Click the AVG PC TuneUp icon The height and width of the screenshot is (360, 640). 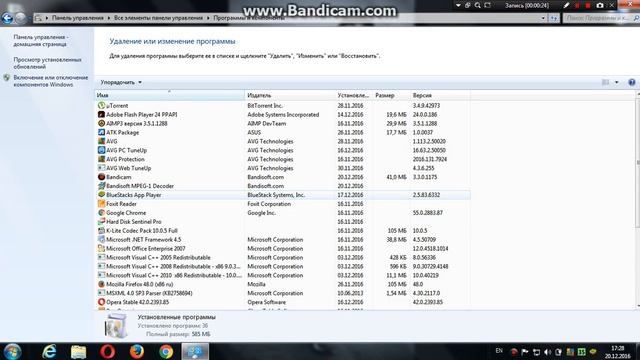101,150
